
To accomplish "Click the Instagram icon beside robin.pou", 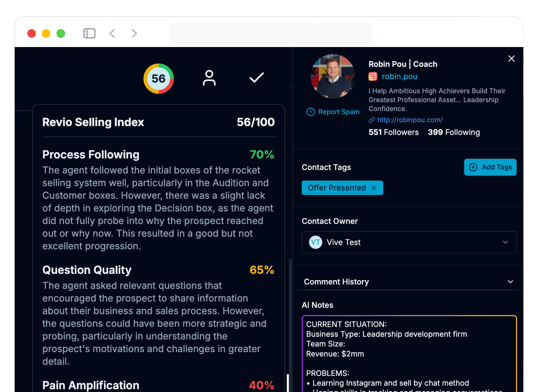I will click(x=373, y=76).
